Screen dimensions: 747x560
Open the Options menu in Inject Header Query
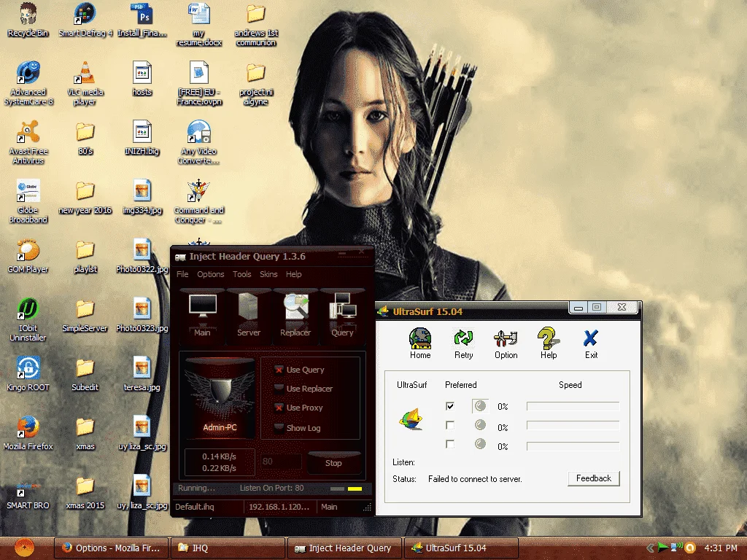[211, 274]
